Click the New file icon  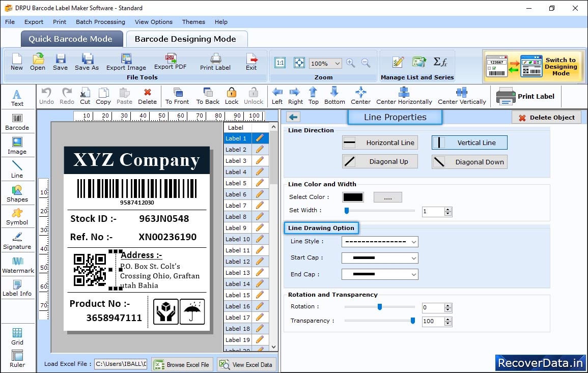point(16,62)
